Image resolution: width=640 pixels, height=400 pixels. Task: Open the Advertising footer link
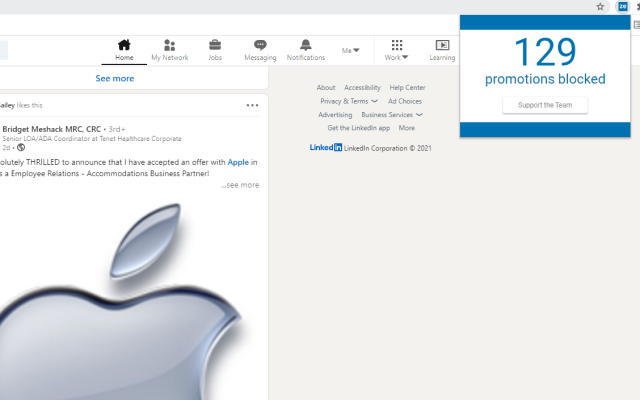(x=335, y=115)
